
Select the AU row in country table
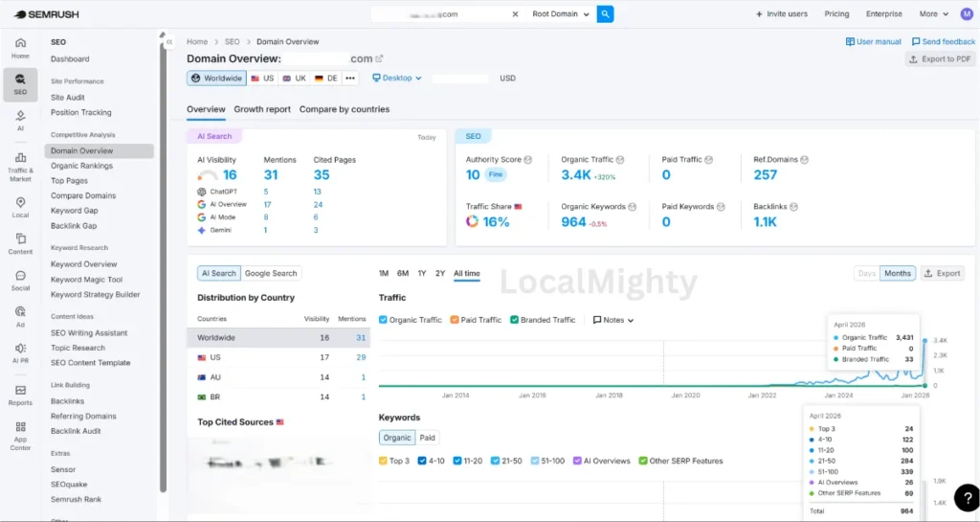pyautogui.click(x=278, y=377)
